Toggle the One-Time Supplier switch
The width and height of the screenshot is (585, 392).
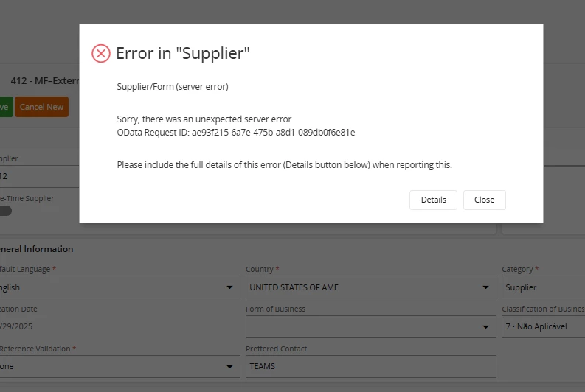pyautogui.click(x=6, y=211)
